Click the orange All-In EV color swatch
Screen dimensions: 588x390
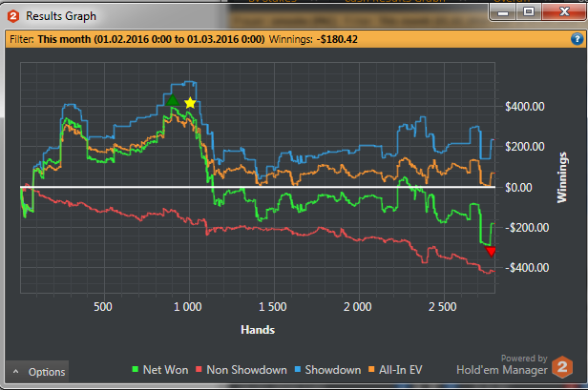(x=371, y=369)
